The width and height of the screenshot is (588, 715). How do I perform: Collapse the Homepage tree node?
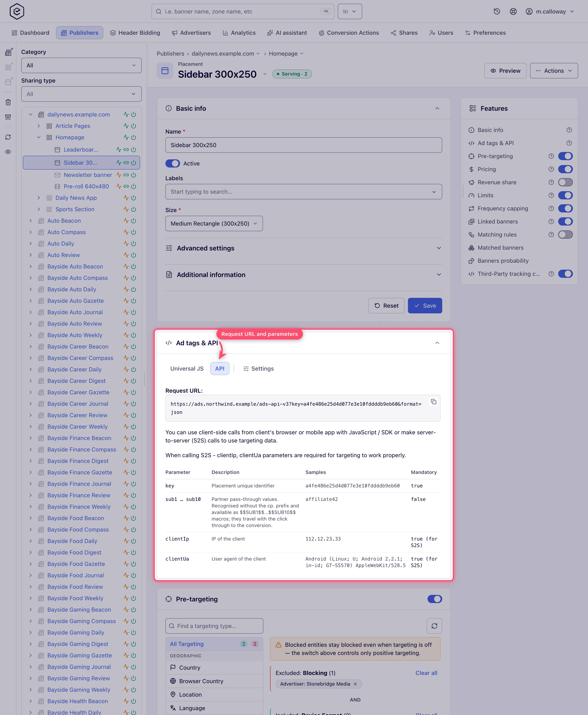tap(39, 137)
